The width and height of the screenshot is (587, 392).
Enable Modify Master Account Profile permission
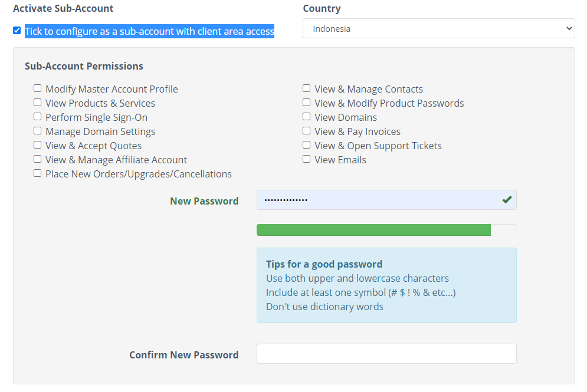click(x=38, y=88)
